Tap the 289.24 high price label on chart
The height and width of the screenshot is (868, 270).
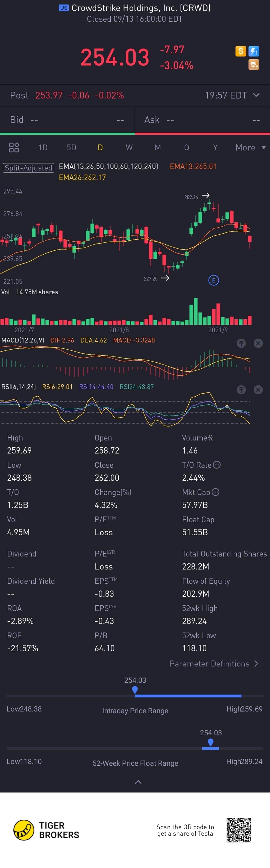click(191, 197)
